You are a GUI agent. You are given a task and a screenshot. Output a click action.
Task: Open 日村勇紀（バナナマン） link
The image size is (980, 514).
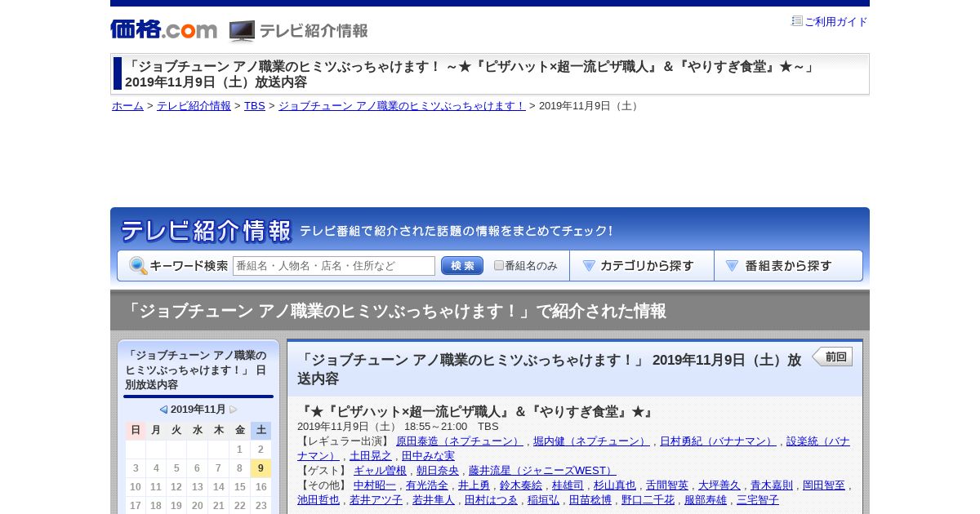tap(718, 441)
